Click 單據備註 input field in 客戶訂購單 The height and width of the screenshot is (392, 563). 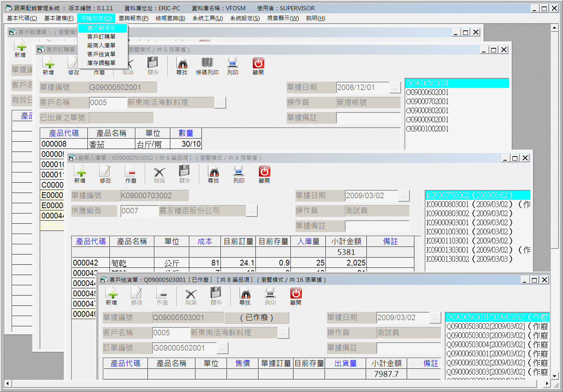(x=368, y=118)
